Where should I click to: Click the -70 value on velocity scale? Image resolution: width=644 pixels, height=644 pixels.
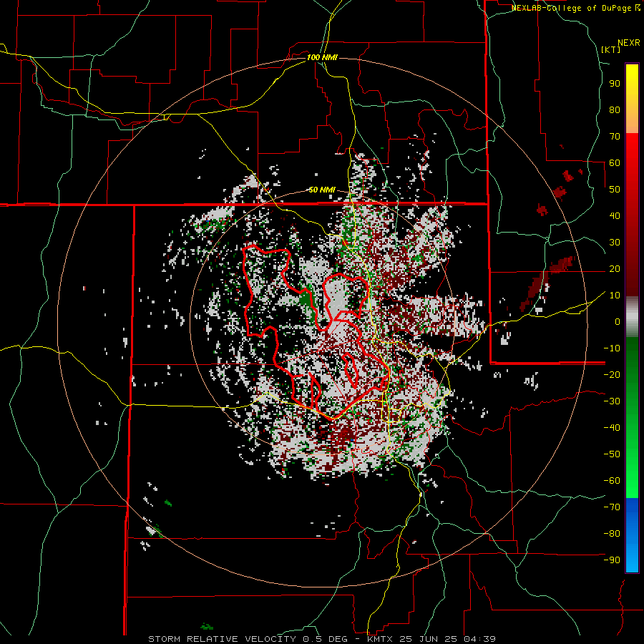pos(612,507)
